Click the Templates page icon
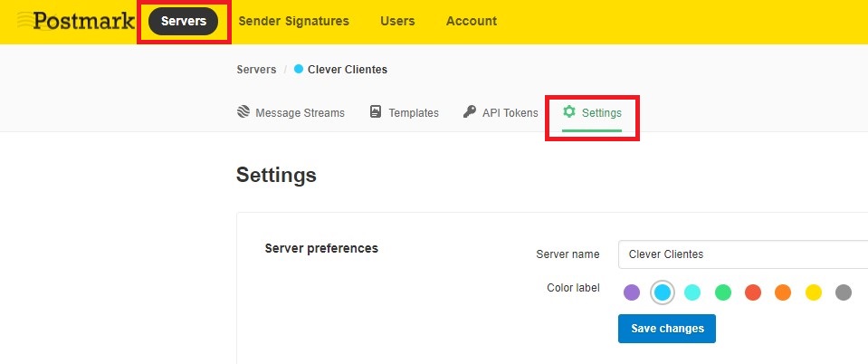The width and height of the screenshot is (868, 364). [x=376, y=112]
